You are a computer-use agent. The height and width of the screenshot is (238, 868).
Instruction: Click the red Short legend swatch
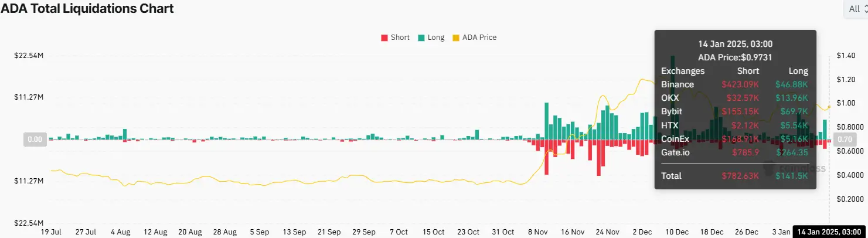384,38
